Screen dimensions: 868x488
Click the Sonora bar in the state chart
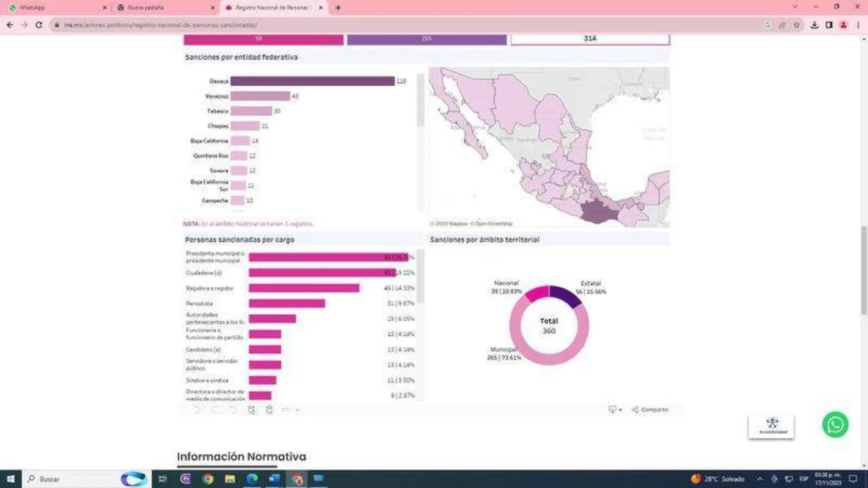pyautogui.click(x=239, y=170)
